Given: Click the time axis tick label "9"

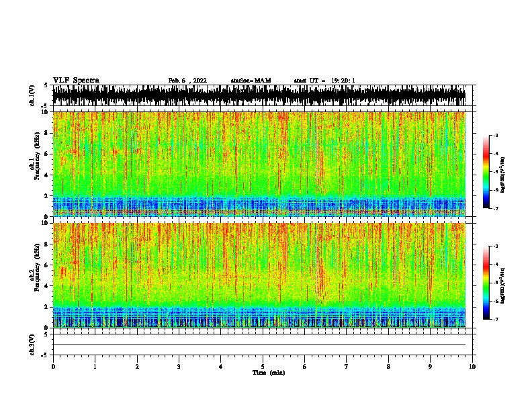Looking at the screenshot, I should tap(430, 366).
